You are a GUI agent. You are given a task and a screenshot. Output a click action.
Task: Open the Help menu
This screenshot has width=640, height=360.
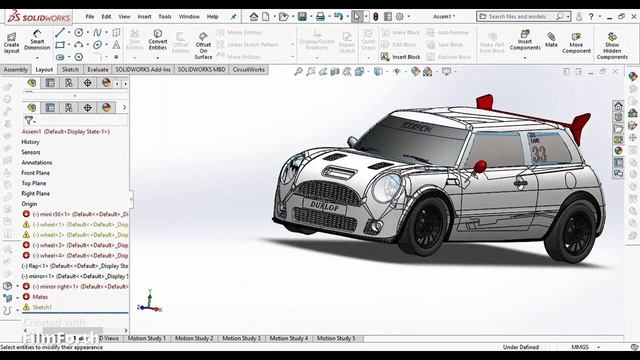212,17
